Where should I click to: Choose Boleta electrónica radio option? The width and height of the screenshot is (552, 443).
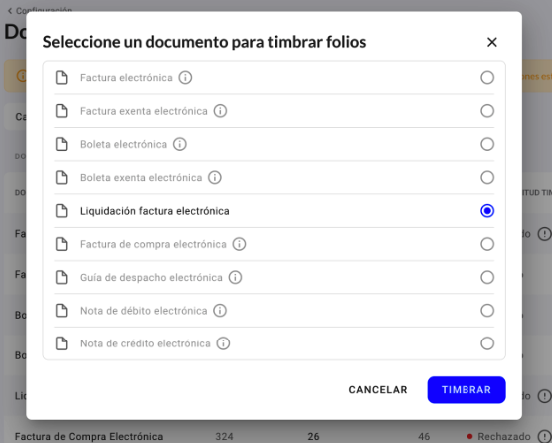(487, 144)
